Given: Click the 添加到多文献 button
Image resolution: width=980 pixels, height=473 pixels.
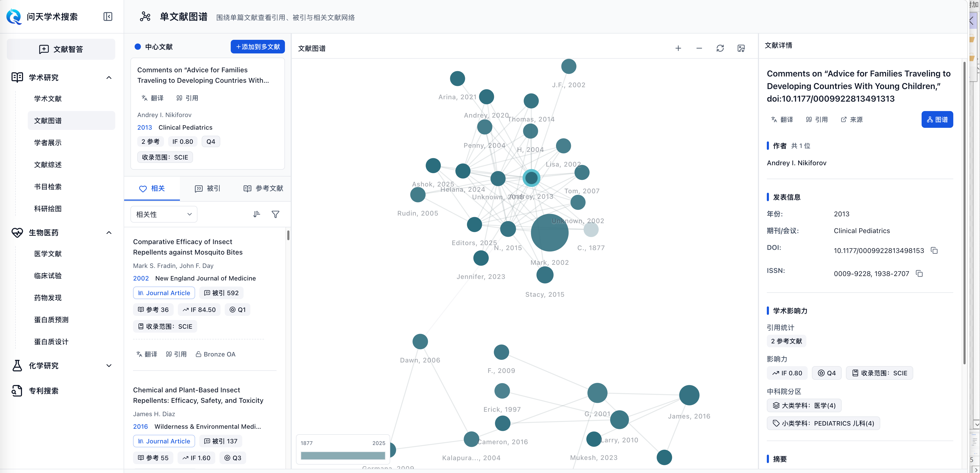Looking at the screenshot, I should pyautogui.click(x=257, y=47).
